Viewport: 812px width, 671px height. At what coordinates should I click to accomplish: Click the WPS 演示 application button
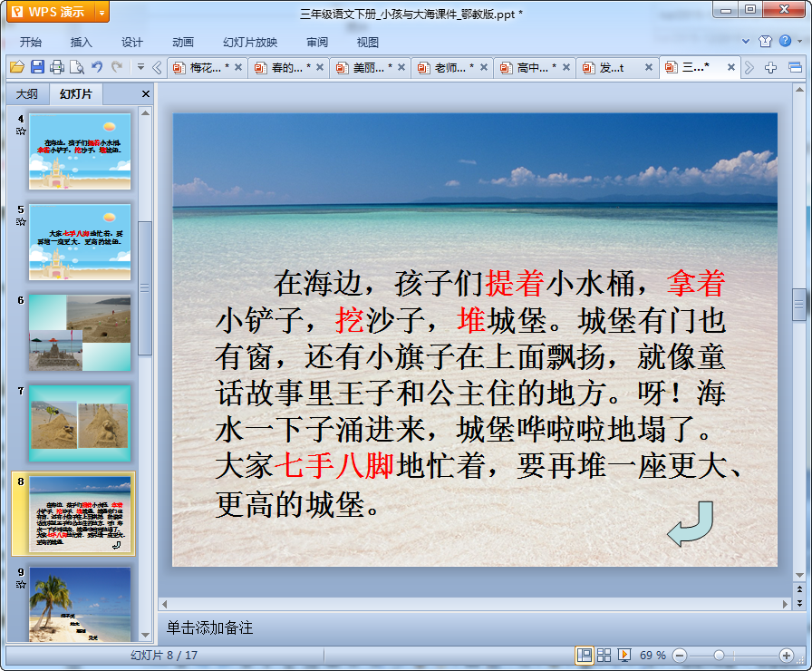51,12
